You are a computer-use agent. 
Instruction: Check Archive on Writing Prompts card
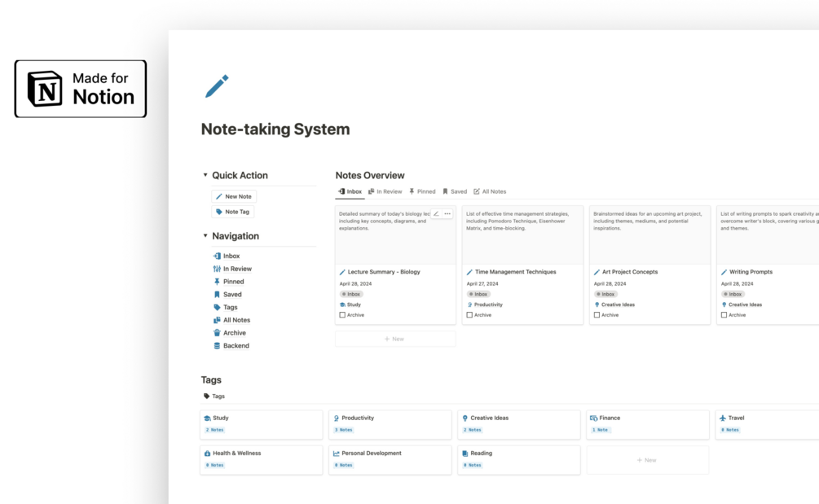724,315
